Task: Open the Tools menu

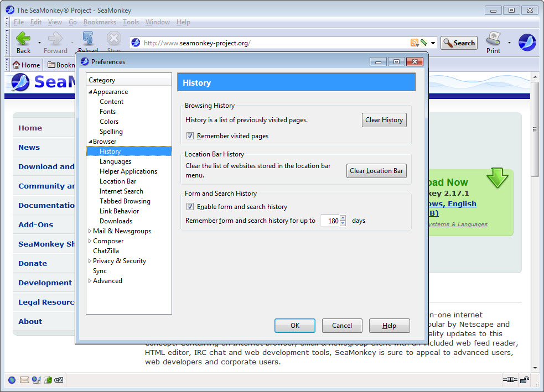Action: pos(131,22)
